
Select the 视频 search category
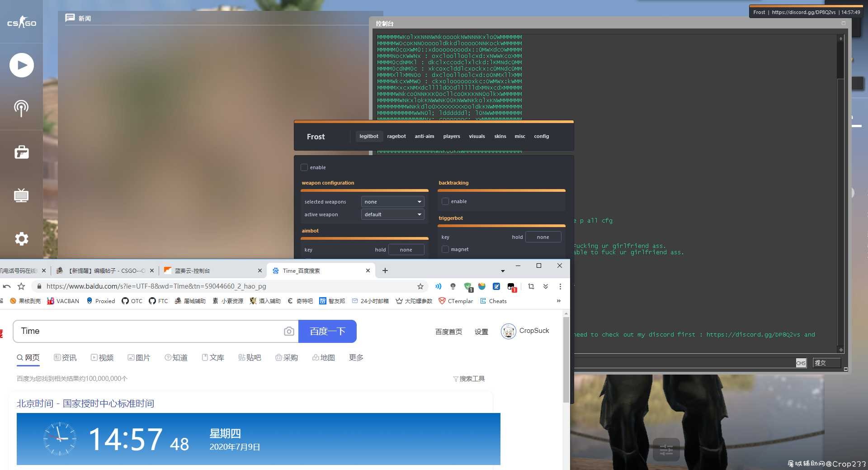102,357
